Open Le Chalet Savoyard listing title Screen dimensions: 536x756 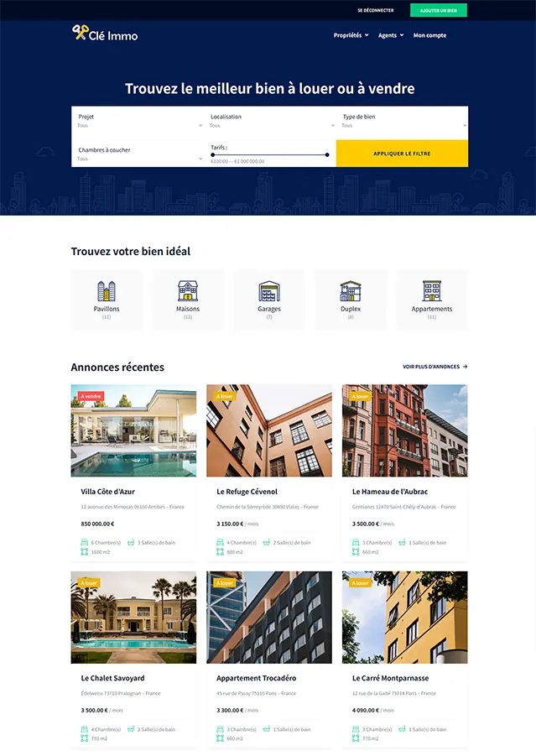coord(112,678)
